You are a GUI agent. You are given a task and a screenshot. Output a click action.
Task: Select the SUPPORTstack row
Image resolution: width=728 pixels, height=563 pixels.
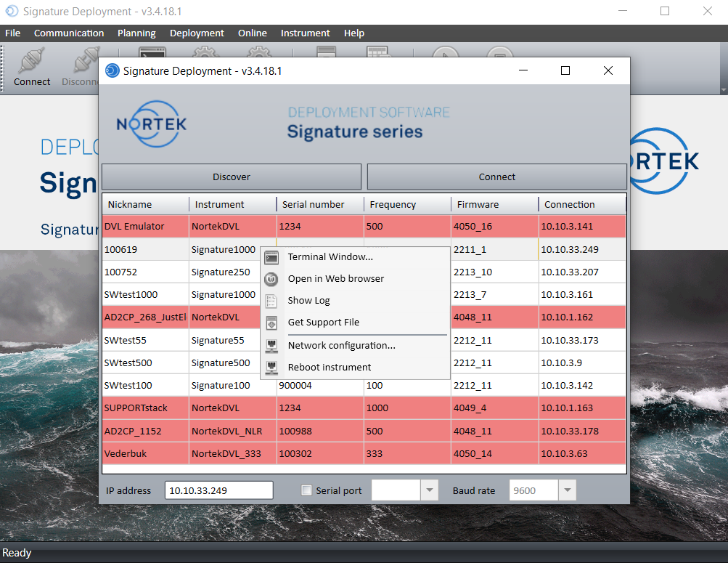tap(364, 408)
